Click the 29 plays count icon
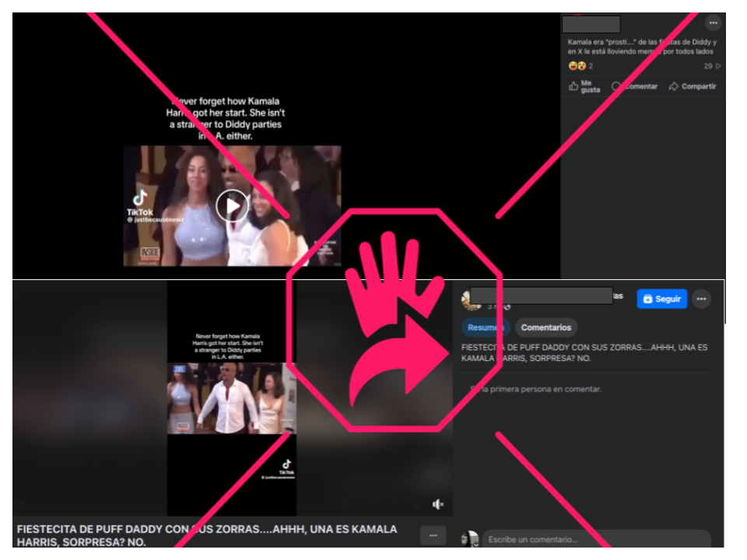This screenshot has width=747, height=560. click(x=712, y=66)
